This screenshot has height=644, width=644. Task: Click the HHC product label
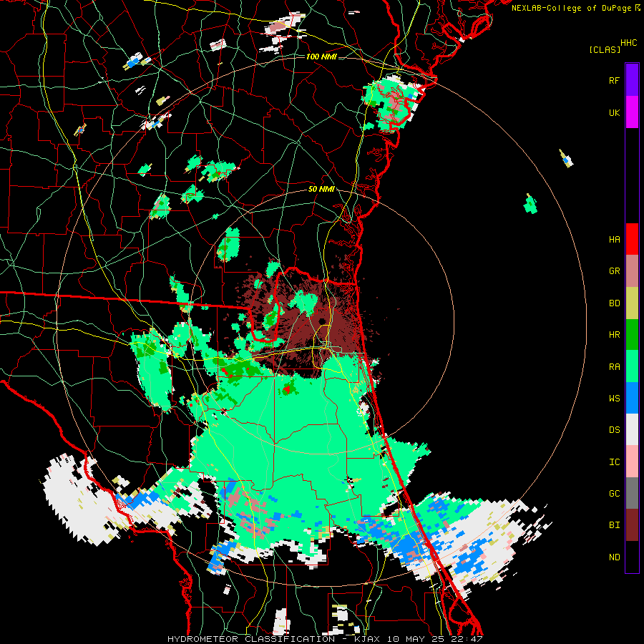coord(628,43)
